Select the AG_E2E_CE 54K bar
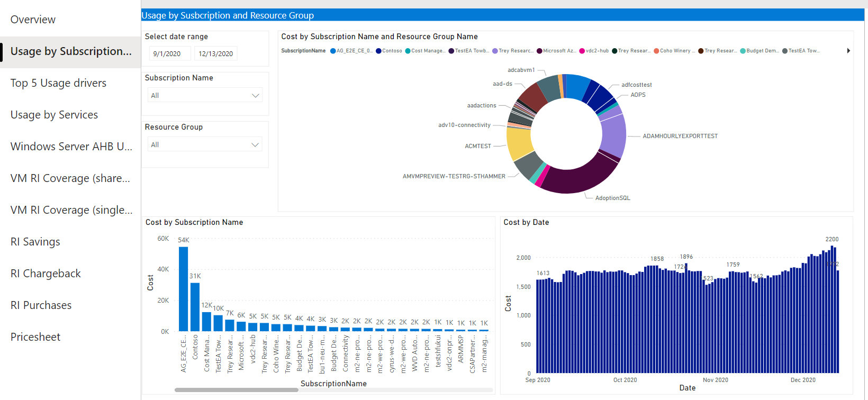Viewport: 868px width, 400px height. point(183,289)
